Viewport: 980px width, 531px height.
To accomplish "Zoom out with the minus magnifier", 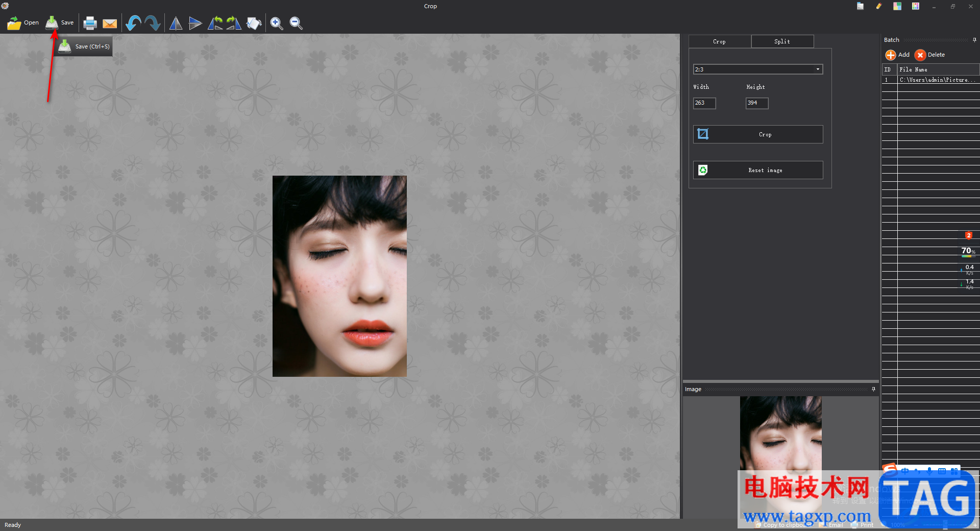I will [296, 23].
